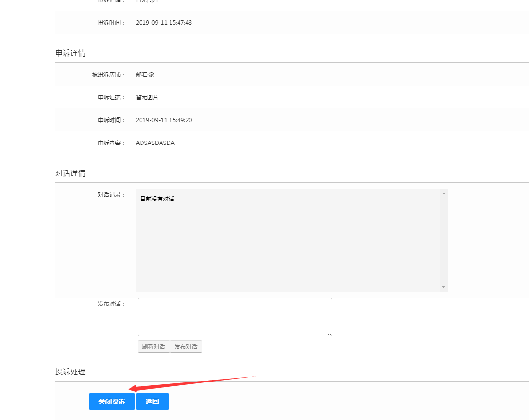Click the 被投诉店铺 field label

point(108,75)
